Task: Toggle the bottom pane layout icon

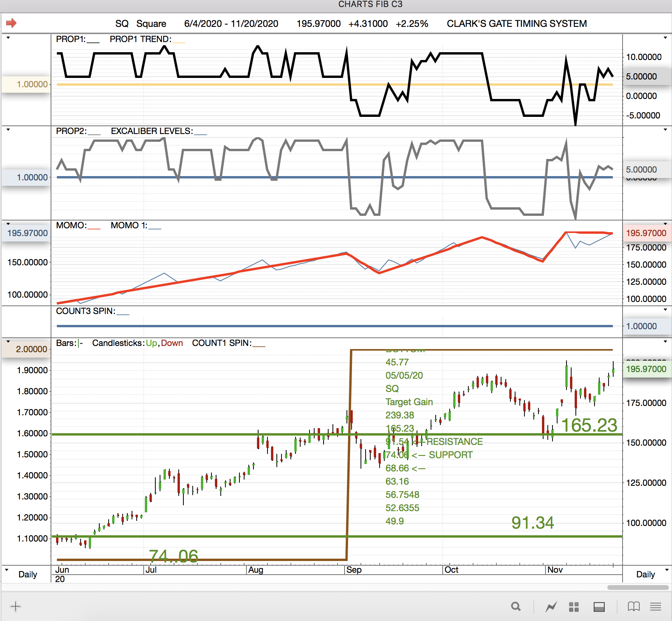Action: [599, 607]
